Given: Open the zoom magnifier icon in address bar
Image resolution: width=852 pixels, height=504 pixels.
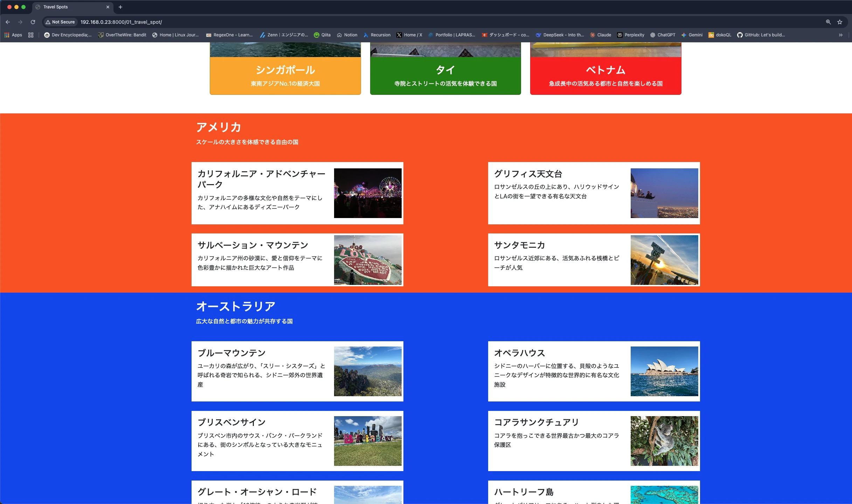Looking at the screenshot, I should pos(828,22).
